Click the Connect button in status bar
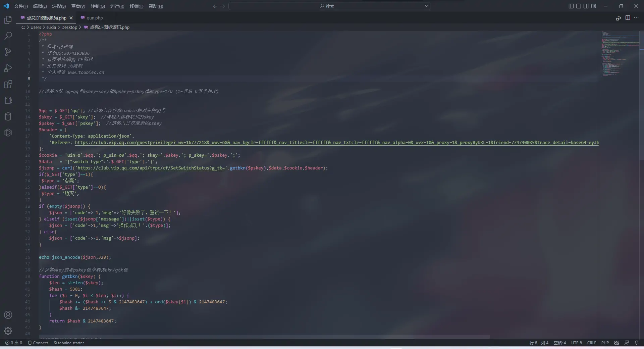The width and height of the screenshot is (644, 349). [x=38, y=343]
